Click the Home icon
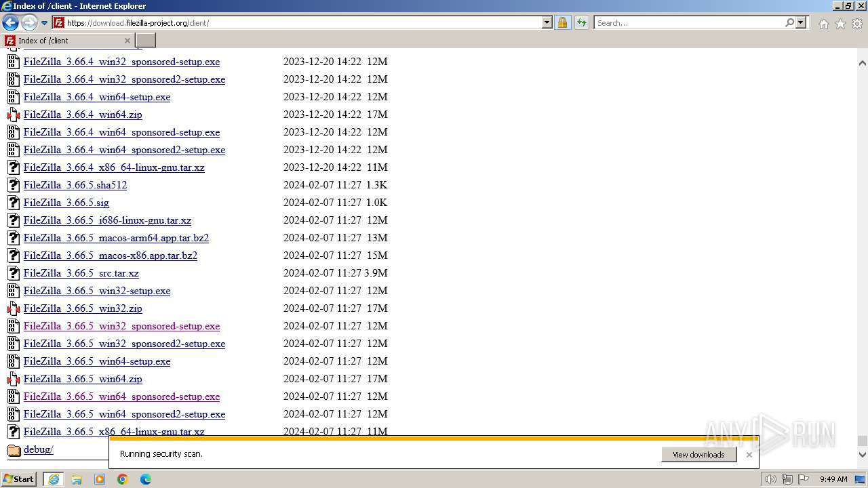This screenshot has height=488, width=868. (x=823, y=24)
